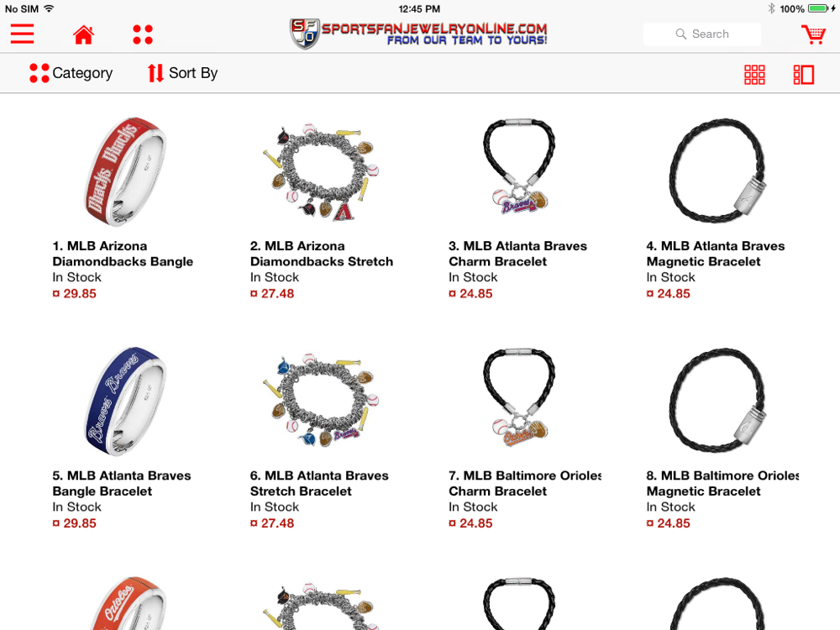Click the Search field

[701, 34]
